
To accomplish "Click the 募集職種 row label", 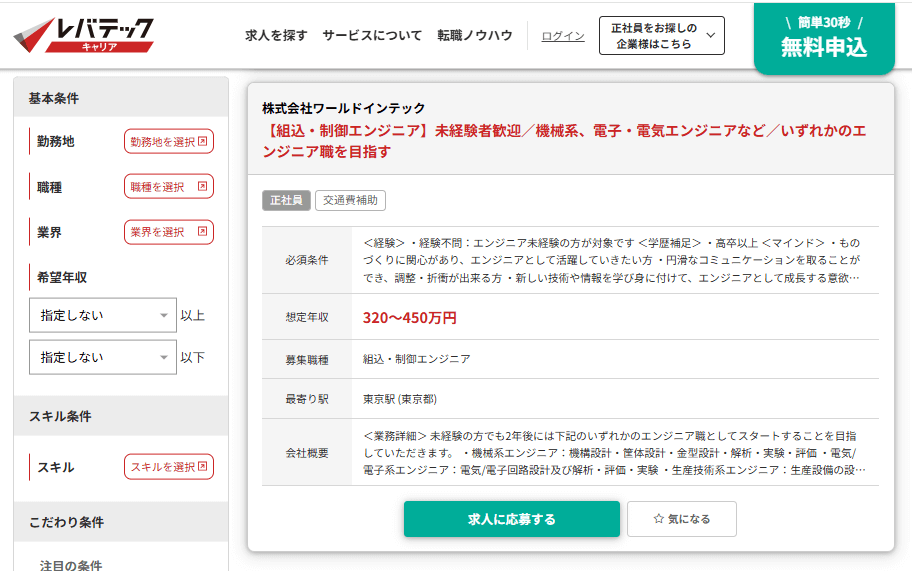I will pyautogui.click(x=307, y=360).
